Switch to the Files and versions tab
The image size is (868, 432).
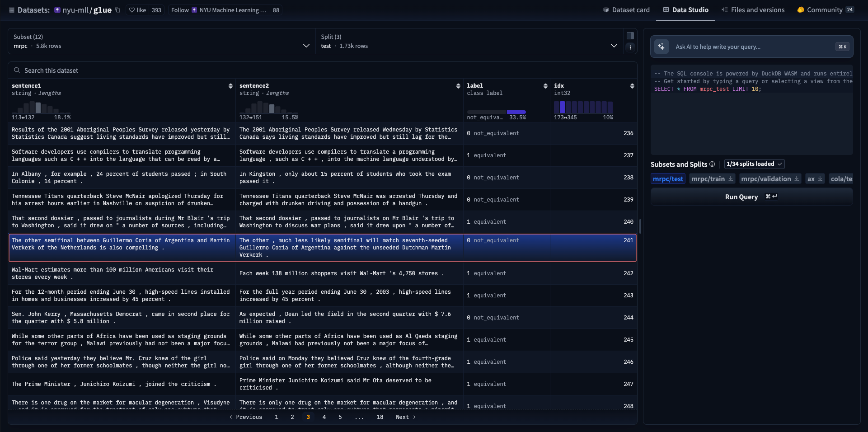753,10
